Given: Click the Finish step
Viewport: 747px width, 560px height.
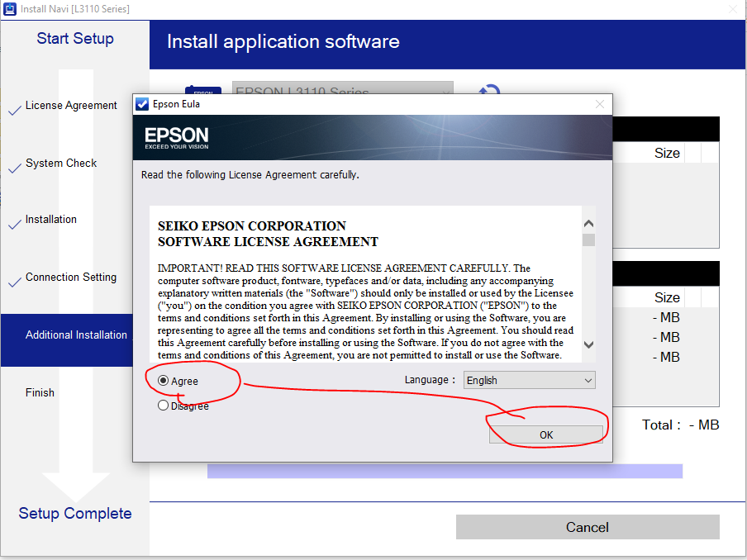Looking at the screenshot, I should click(x=40, y=392).
